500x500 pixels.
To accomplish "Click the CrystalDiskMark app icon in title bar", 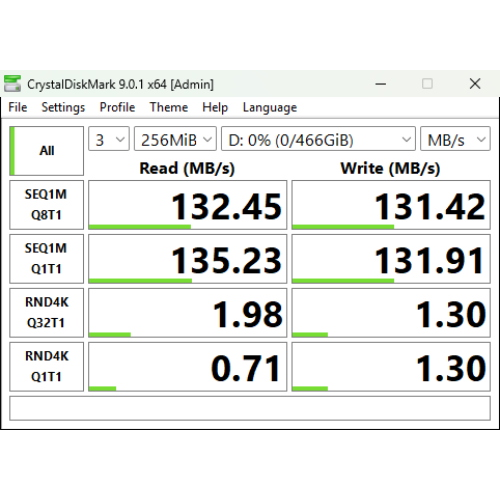I will (x=12, y=83).
